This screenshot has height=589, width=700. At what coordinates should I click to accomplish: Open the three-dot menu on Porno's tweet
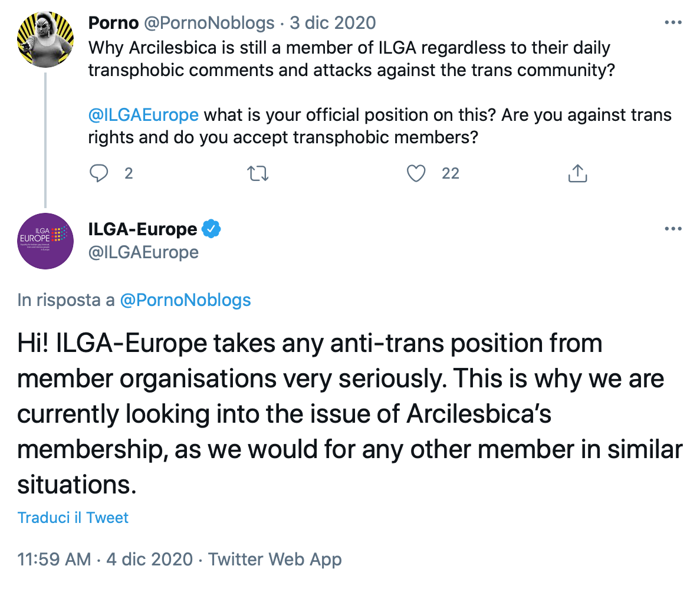point(673,22)
